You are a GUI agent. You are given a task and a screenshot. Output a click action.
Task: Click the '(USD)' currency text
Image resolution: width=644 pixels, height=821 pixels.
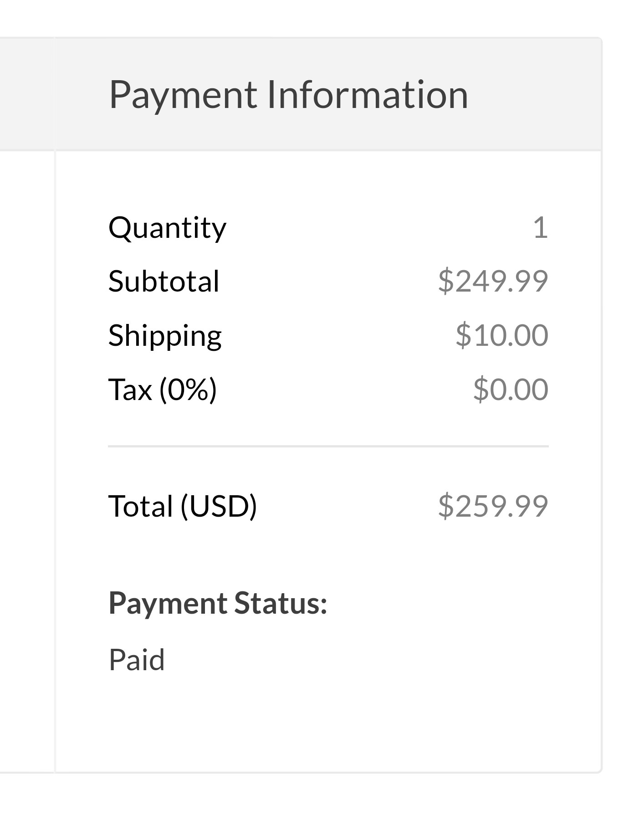coord(219,506)
